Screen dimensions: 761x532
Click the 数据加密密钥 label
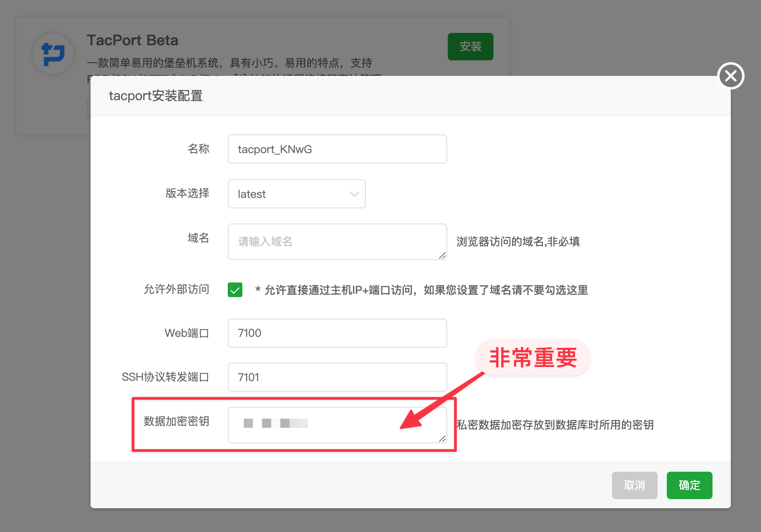(177, 421)
